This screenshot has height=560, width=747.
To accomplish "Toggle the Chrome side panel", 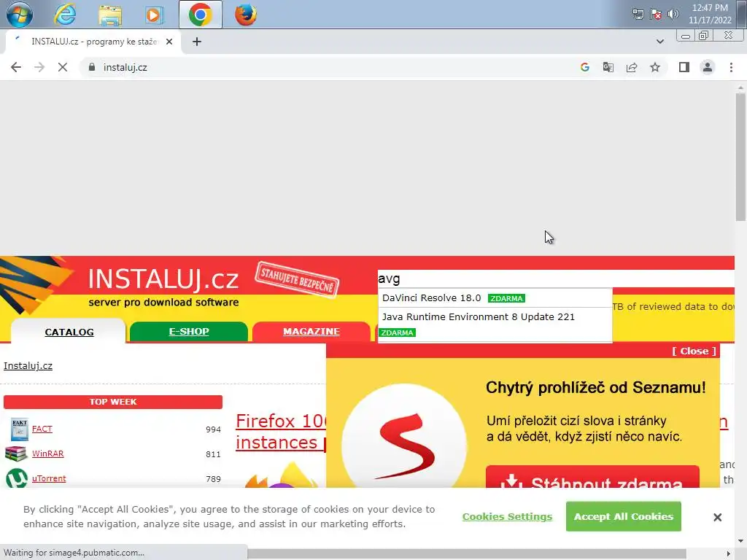I will point(684,67).
